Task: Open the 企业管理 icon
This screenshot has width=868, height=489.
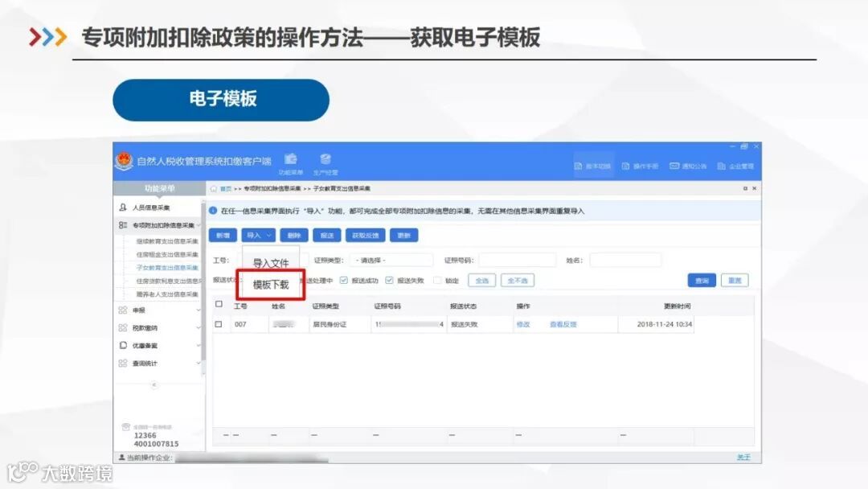Action: (721, 166)
